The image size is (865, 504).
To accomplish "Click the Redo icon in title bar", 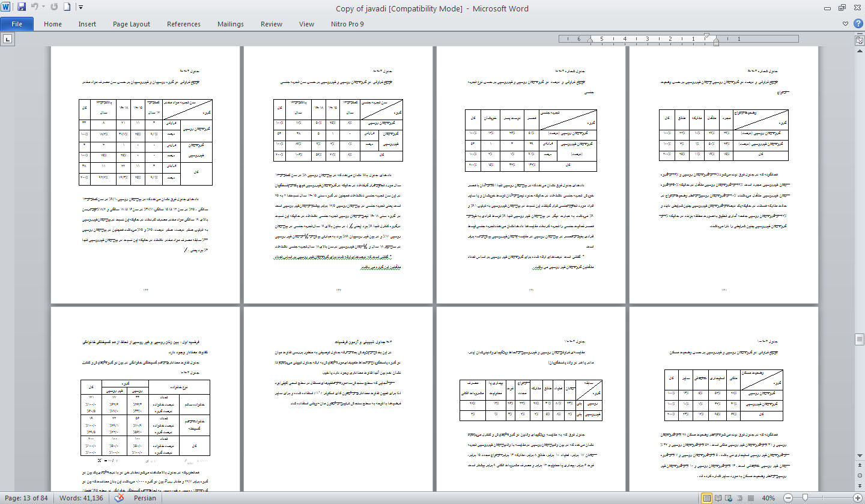I will click(x=55, y=7).
